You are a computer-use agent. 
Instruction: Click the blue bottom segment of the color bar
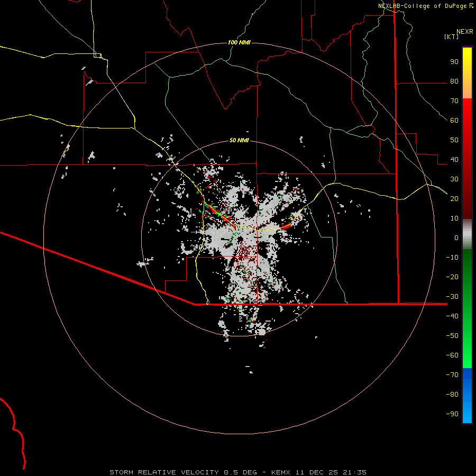[x=467, y=395]
